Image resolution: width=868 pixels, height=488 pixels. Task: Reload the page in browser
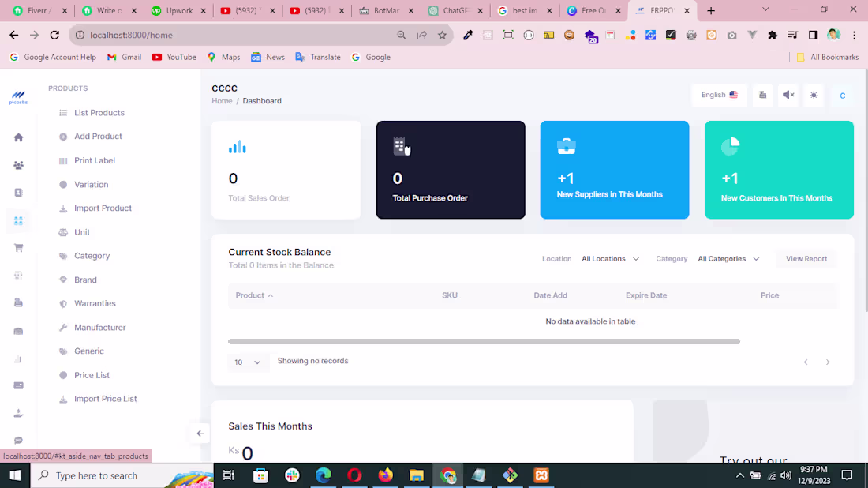pyautogui.click(x=54, y=35)
